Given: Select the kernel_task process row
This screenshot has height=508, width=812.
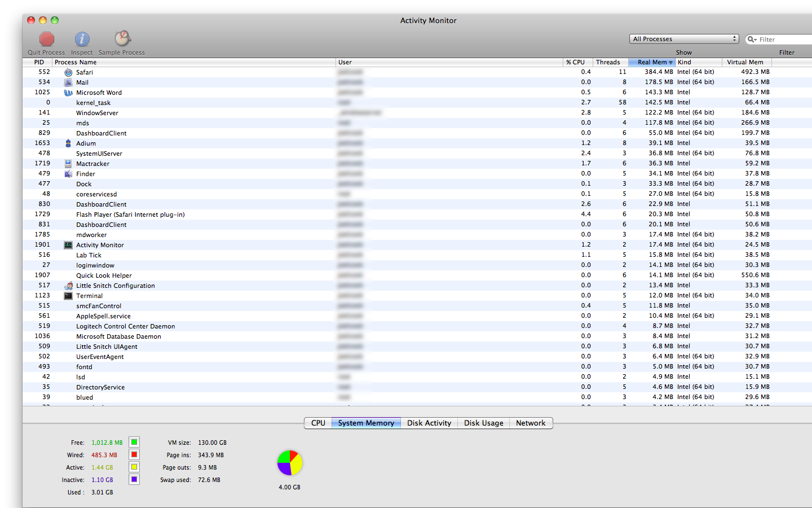Looking at the screenshot, I should point(417,103).
